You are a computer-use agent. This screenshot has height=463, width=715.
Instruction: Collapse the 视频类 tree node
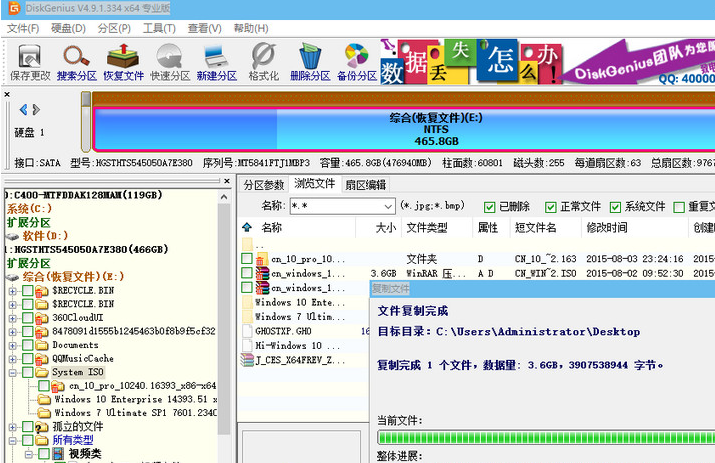tap(28, 454)
